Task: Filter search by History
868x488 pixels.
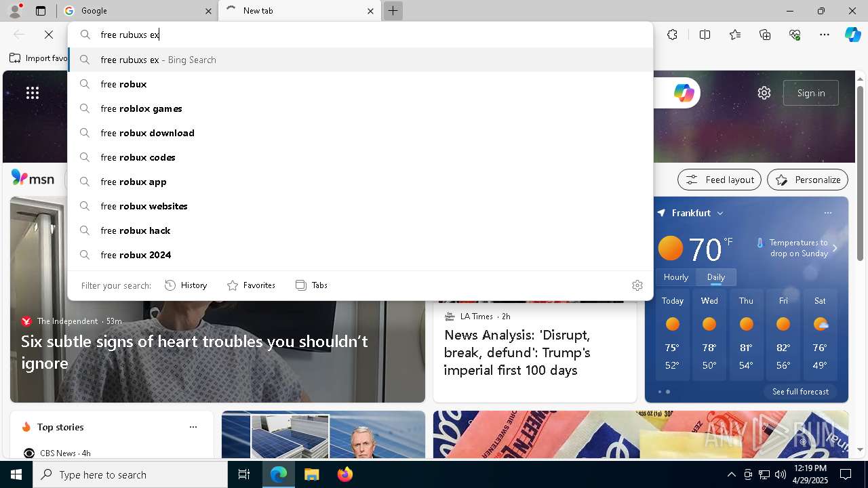Action: click(186, 285)
